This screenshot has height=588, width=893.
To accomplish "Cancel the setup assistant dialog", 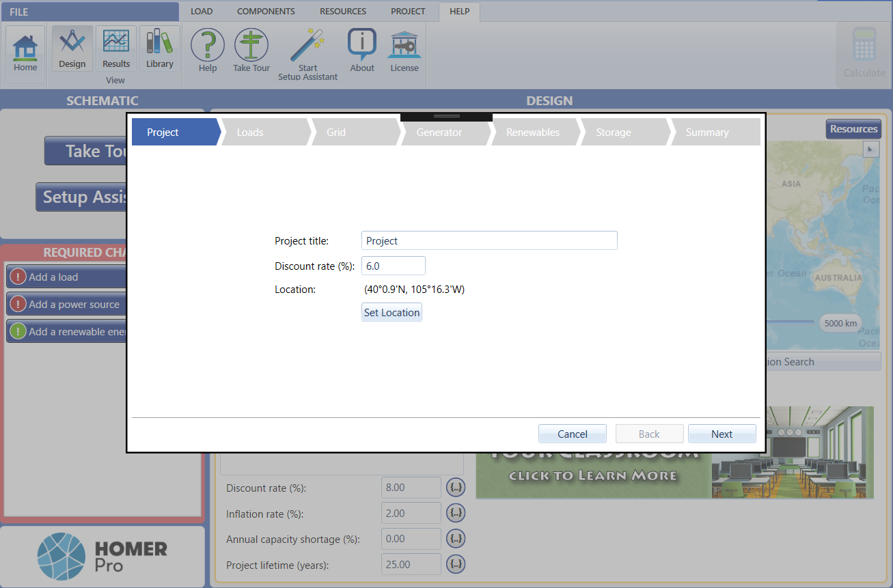I will click(x=572, y=434).
